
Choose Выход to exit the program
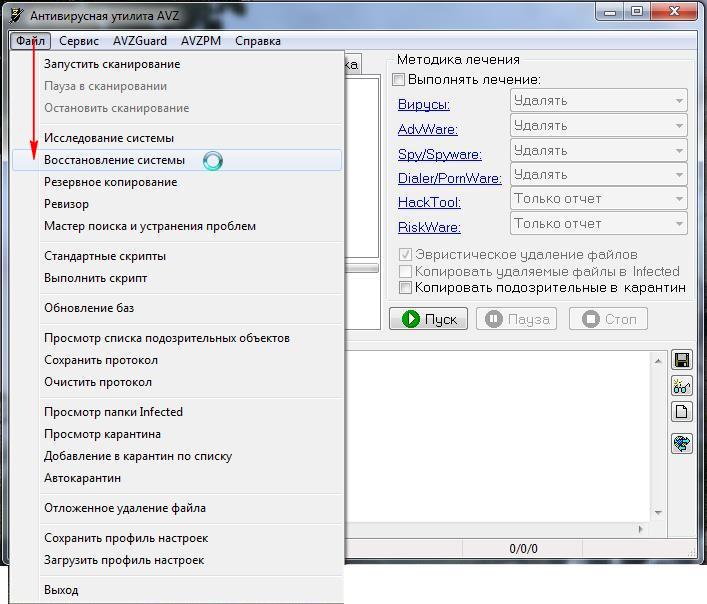[x=177, y=590]
